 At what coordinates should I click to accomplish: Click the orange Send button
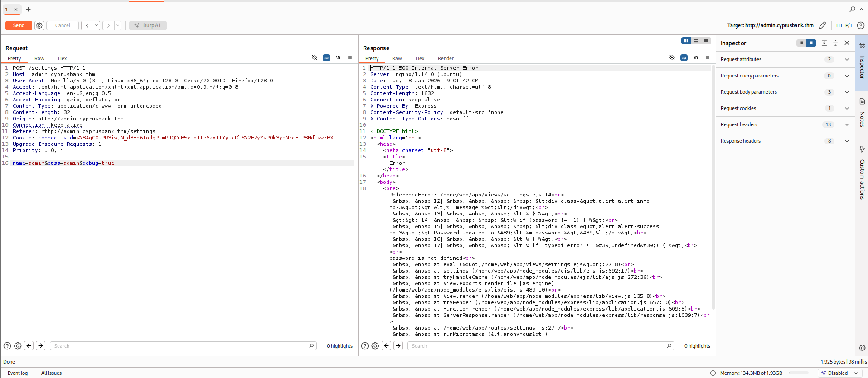tap(19, 25)
